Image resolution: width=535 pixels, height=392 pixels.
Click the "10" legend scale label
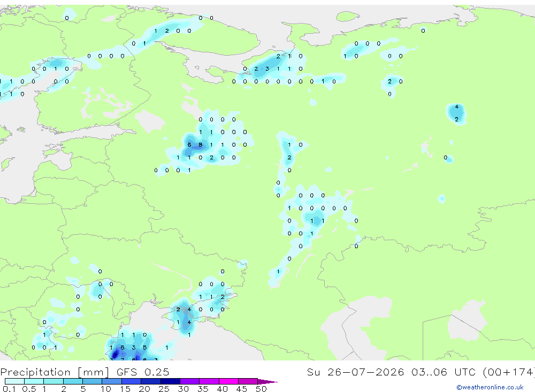point(106,389)
